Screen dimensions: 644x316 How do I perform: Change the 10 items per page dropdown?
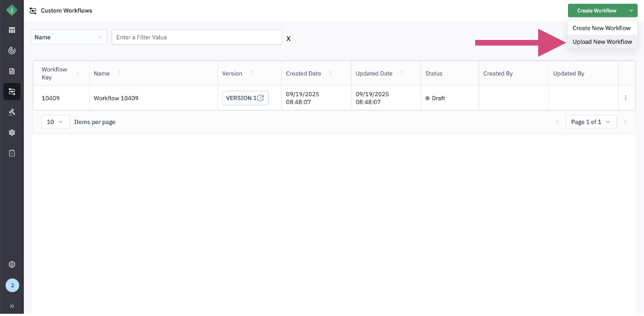[55, 122]
